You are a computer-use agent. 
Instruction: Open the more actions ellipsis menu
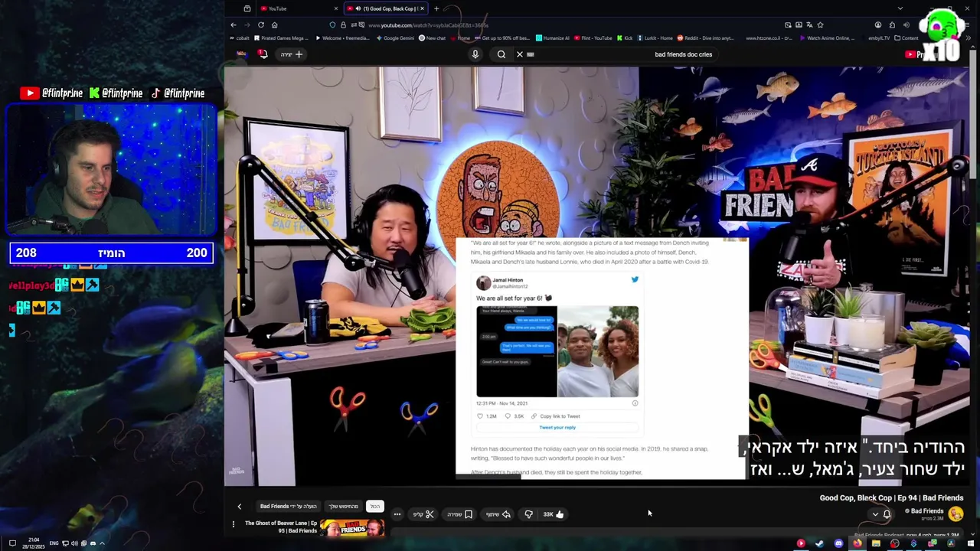point(397,514)
